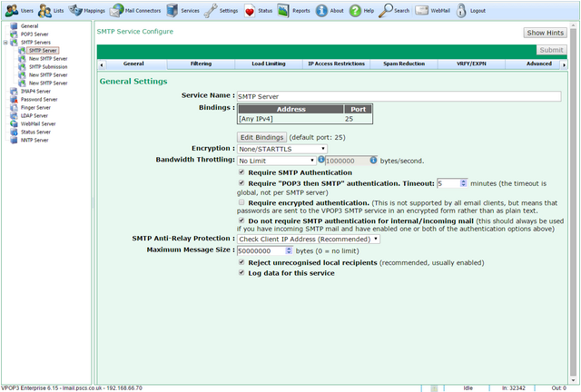This screenshot has width=581, height=392.
Task: Select the Finger Server tree icon
Action: click(15, 107)
